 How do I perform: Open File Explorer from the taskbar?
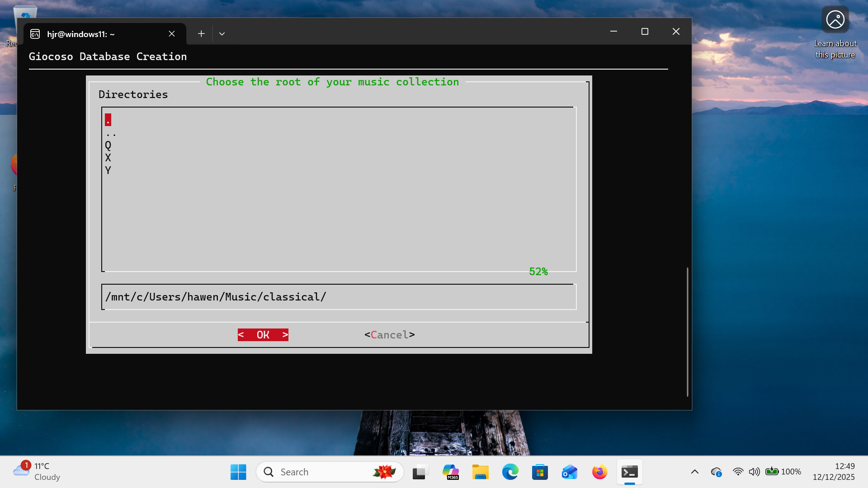481,471
